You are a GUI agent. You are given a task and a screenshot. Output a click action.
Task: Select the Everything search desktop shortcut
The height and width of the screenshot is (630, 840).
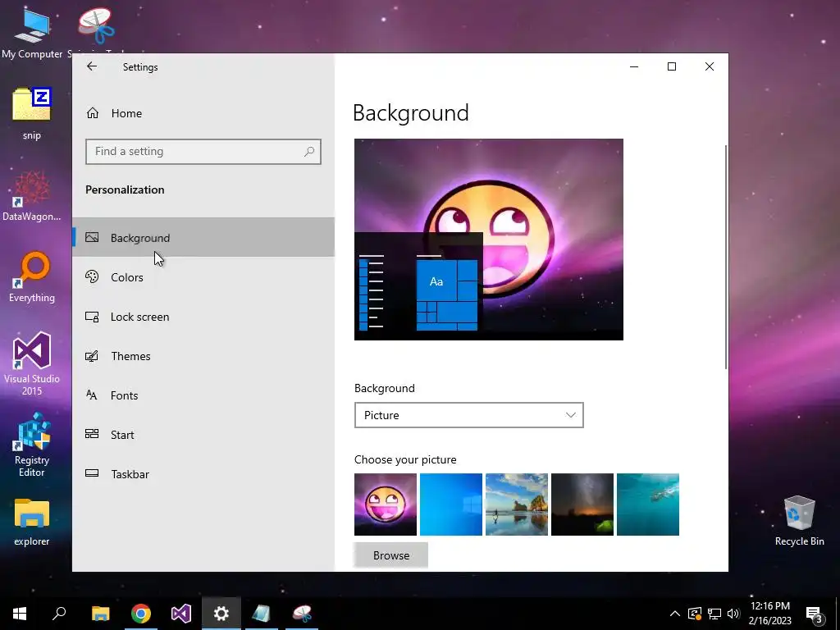pos(32,277)
